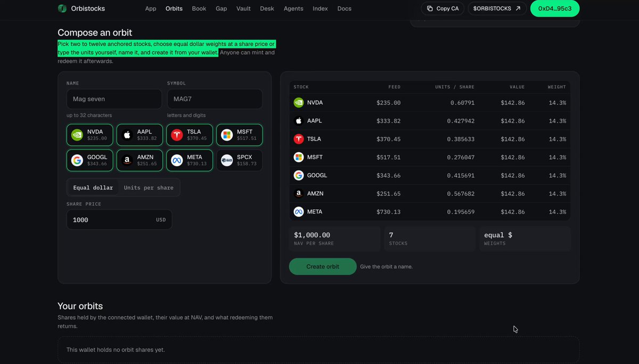Screen dimensions: 639x364
Task: Open the Book section
Action: [199, 9]
